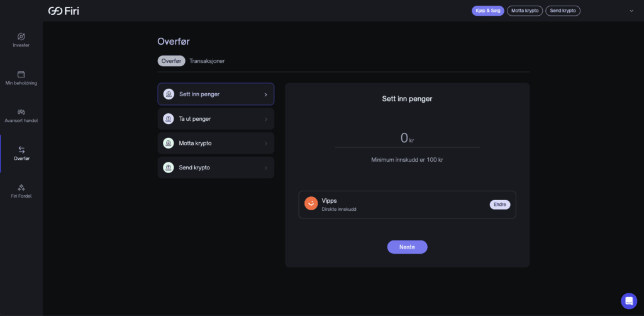The height and width of the screenshot is (316, 644).
Task: Expand the account dropdown chevron top-right
Action: coord(631,11)
